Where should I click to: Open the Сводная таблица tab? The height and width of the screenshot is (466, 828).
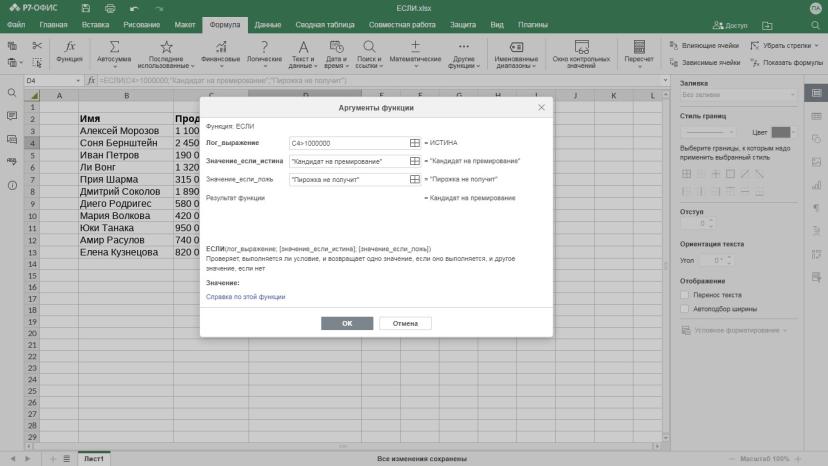pos(325,25)
